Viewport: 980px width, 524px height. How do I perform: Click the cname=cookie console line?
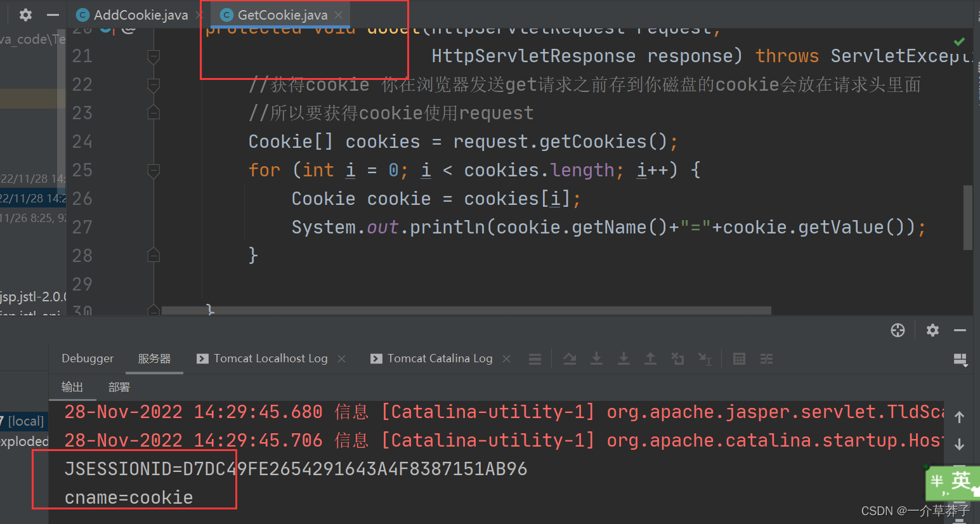pyautogui.click(x=129, y=497)
